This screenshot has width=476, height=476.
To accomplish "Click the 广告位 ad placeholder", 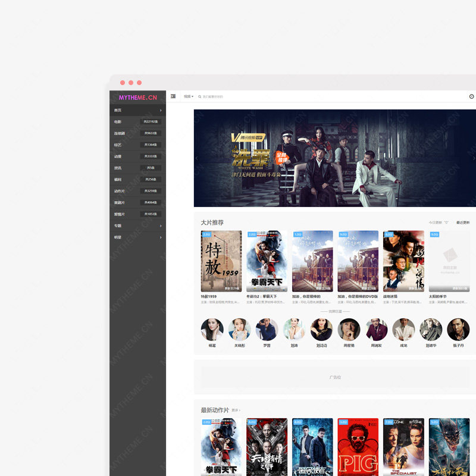I will [x=335, y=377].
